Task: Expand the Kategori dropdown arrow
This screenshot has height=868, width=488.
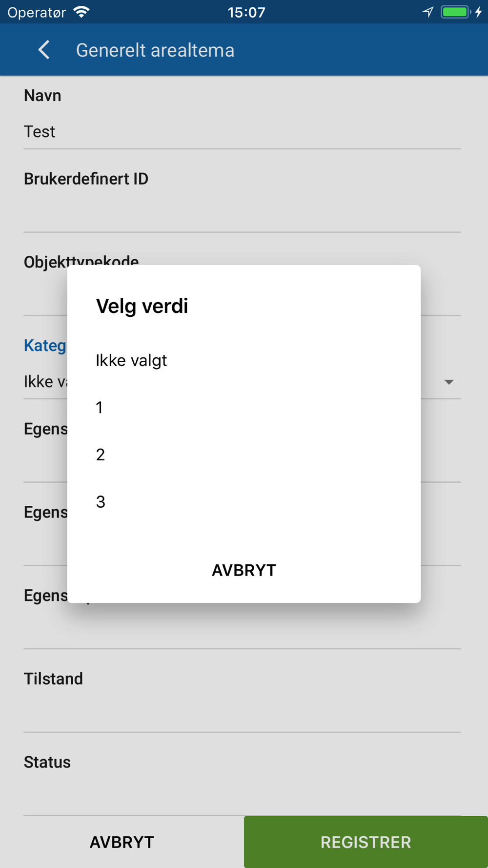Action: (449, 382)
